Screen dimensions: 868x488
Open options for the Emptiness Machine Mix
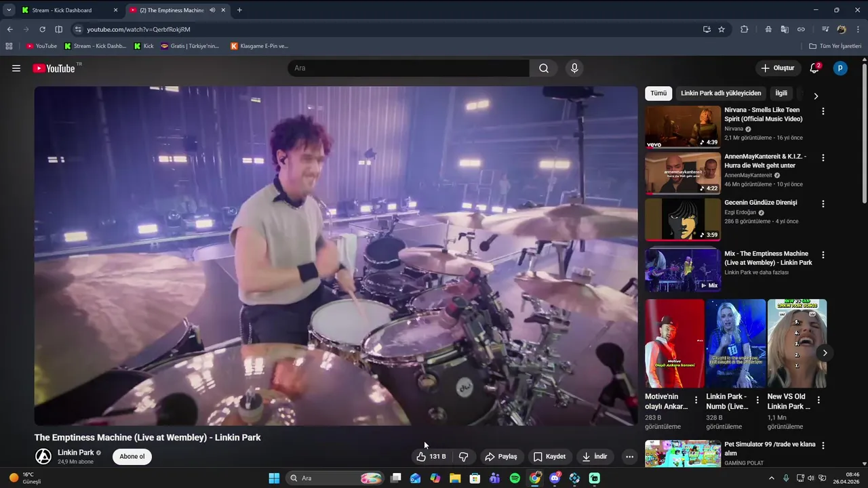point(823,255)
